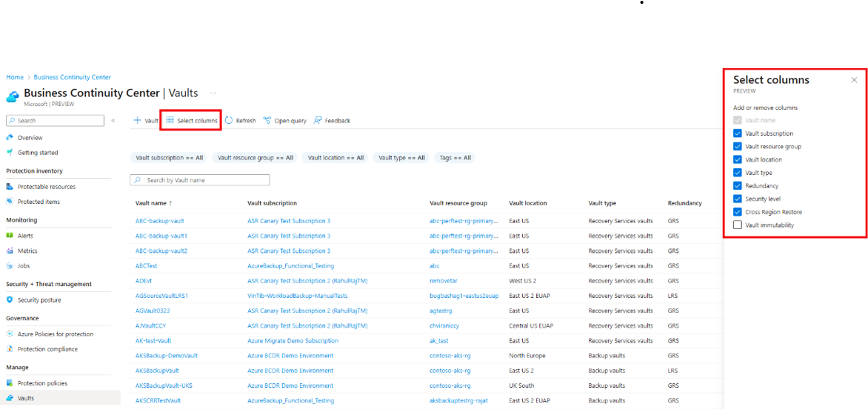Click the Alerts icon in Monitoring

click(x=10, y=236)
